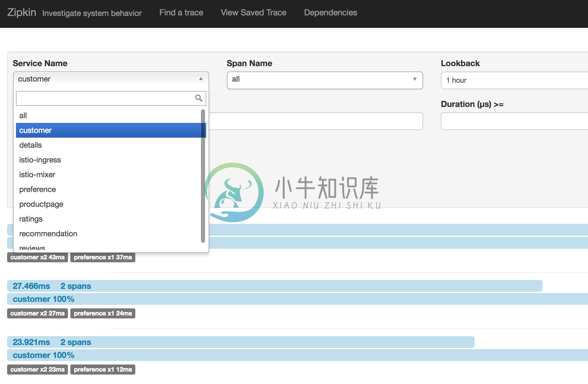The height and width of the screenshot is (384, 588).
Task: Choose 'istio-mixer' service option
Action: (108, 175)
